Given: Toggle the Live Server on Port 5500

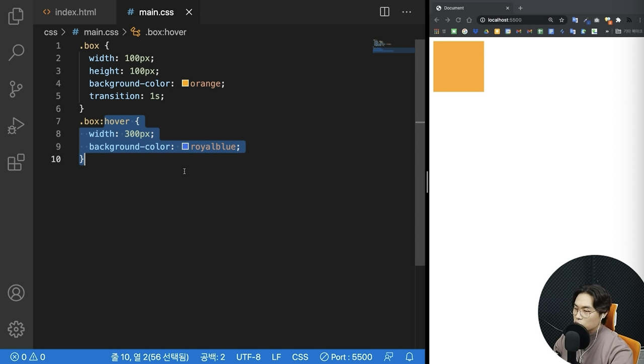Looking at the screenshot, I should click(346, 357).
